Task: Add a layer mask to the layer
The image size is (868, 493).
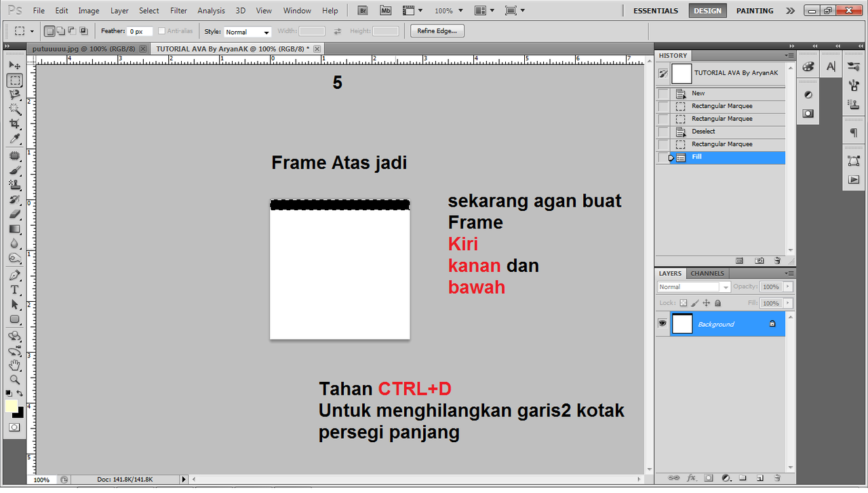Action: coord(709,477)
